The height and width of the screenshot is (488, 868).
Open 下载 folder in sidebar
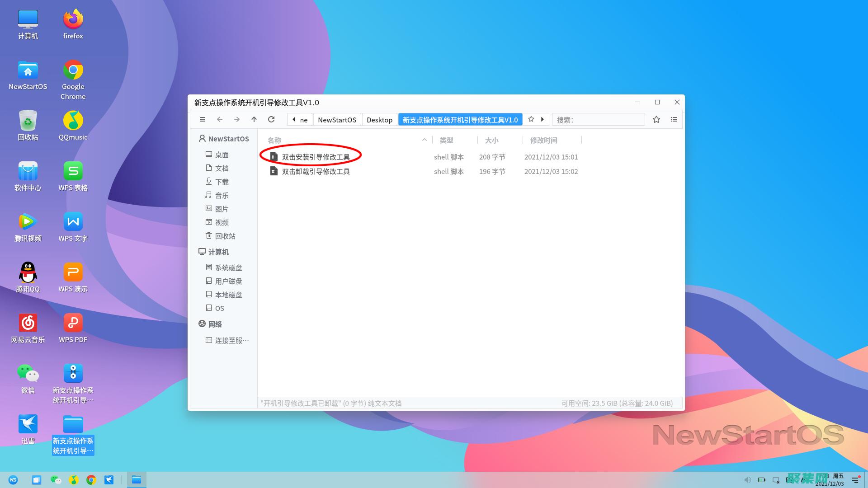(x=222, y=182)
